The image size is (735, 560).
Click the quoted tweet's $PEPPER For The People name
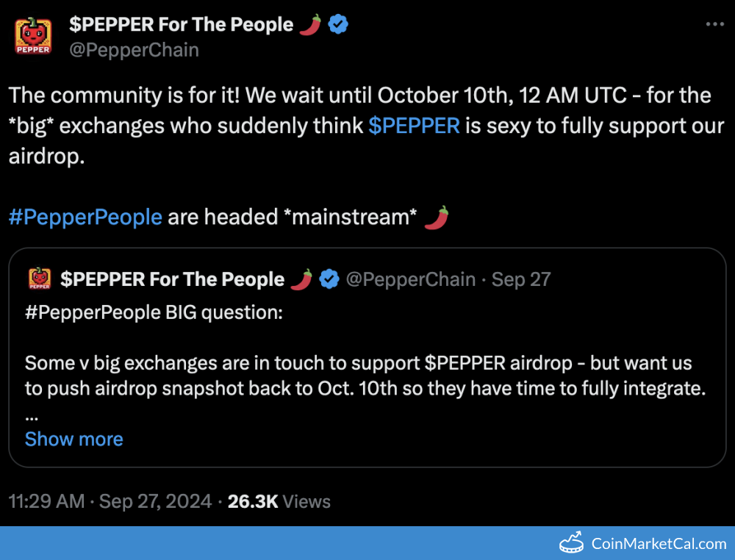172,279
